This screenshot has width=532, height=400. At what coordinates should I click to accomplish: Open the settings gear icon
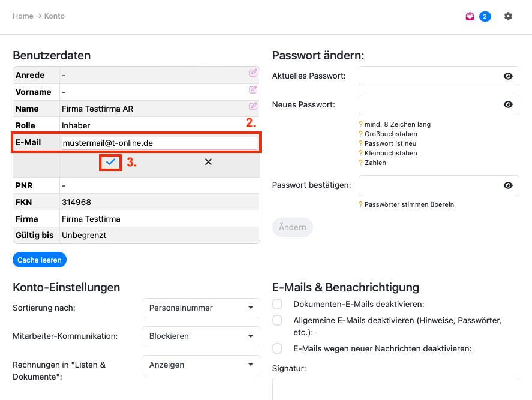[x=508, y=16]
